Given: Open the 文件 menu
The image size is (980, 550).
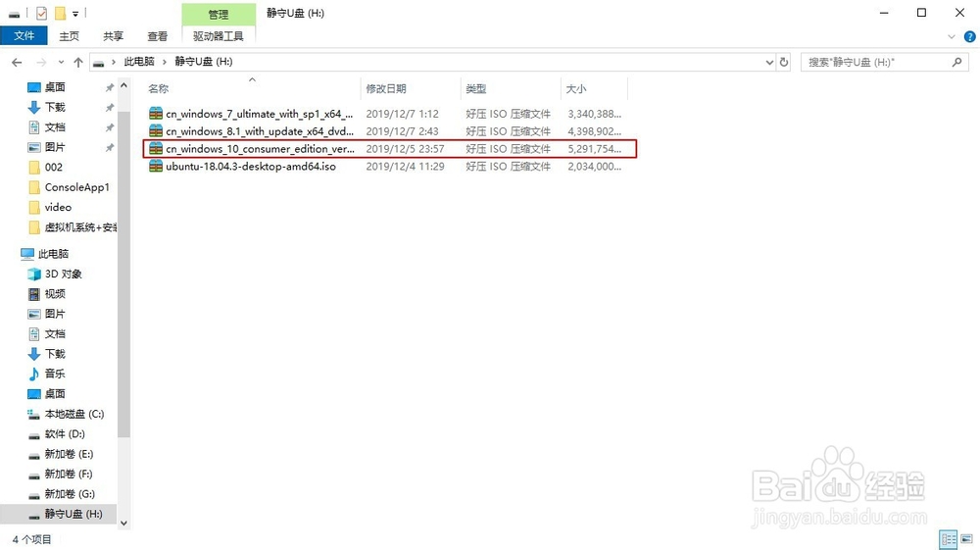Looking at the screenshot, I should 24,35.
